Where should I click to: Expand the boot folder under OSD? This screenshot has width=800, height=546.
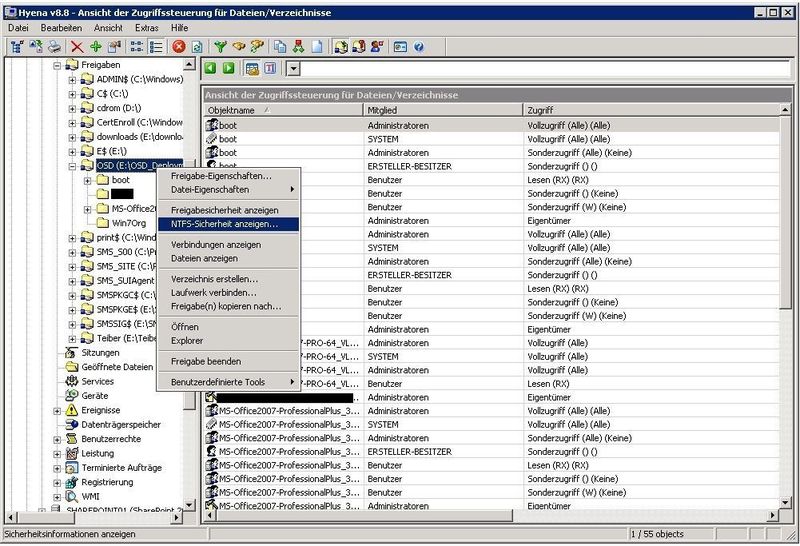(x=87, y=180)
